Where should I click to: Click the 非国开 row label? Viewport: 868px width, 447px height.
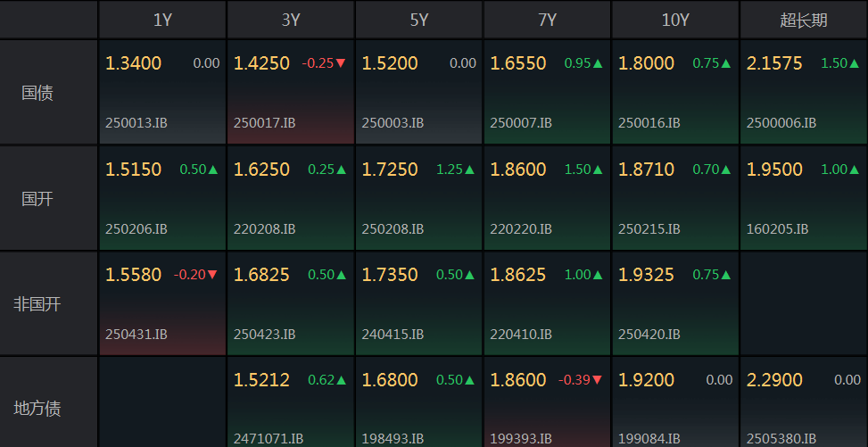pyautogui.click(x=37, y=303)
